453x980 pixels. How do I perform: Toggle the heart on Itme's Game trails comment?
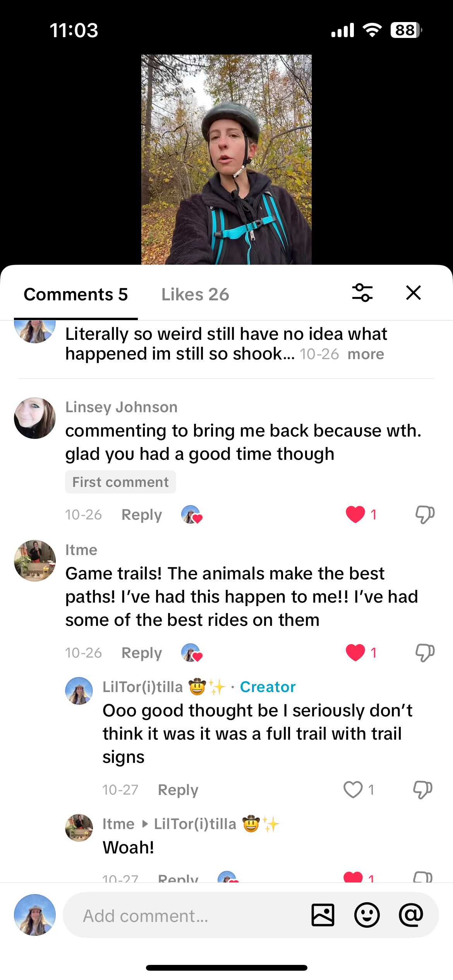(355, 653)
